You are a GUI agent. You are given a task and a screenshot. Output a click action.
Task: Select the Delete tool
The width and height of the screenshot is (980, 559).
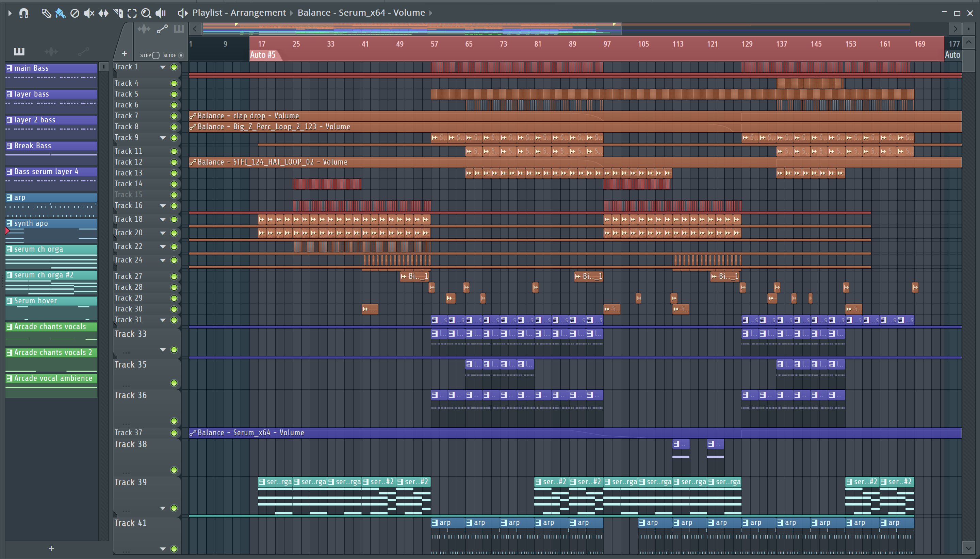coord(75,14)
